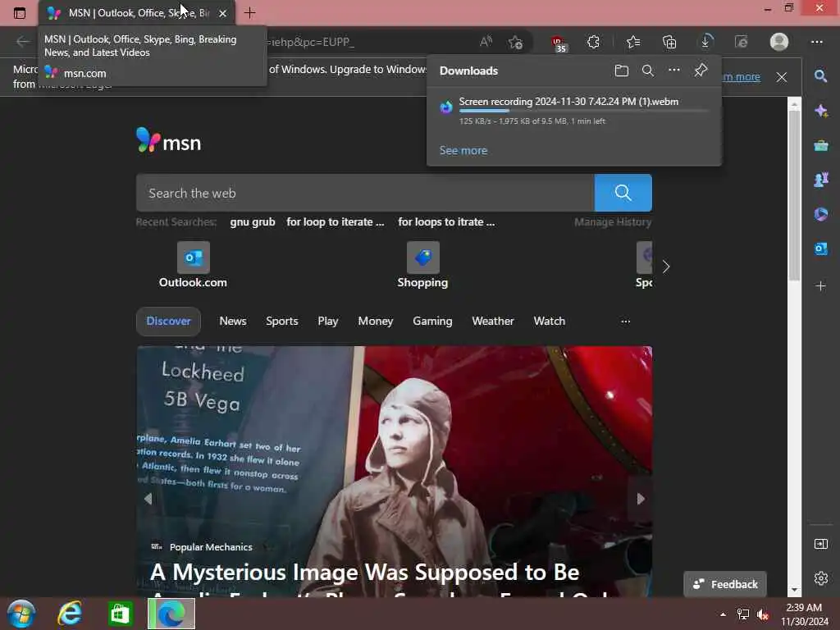The image size is (840, 630).
Task: Open Outlook icon in sidebar
Action: (820, 249)
